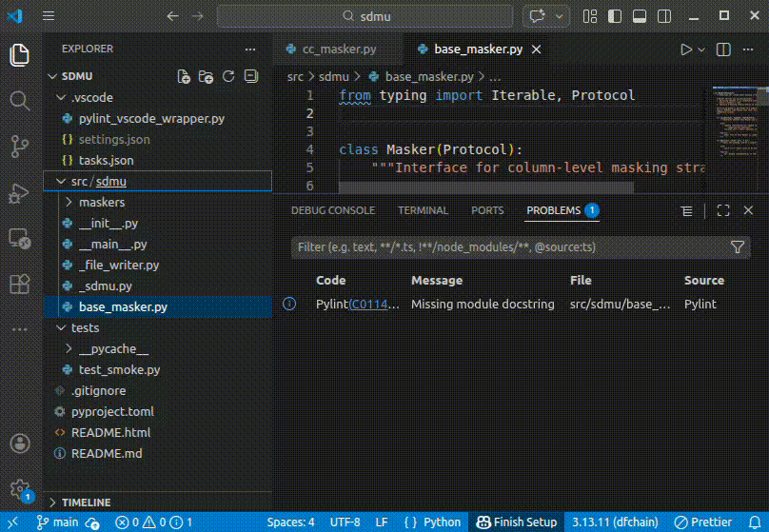Click the New File icon in Explorer
769x532 pixels.
[184, 76]
